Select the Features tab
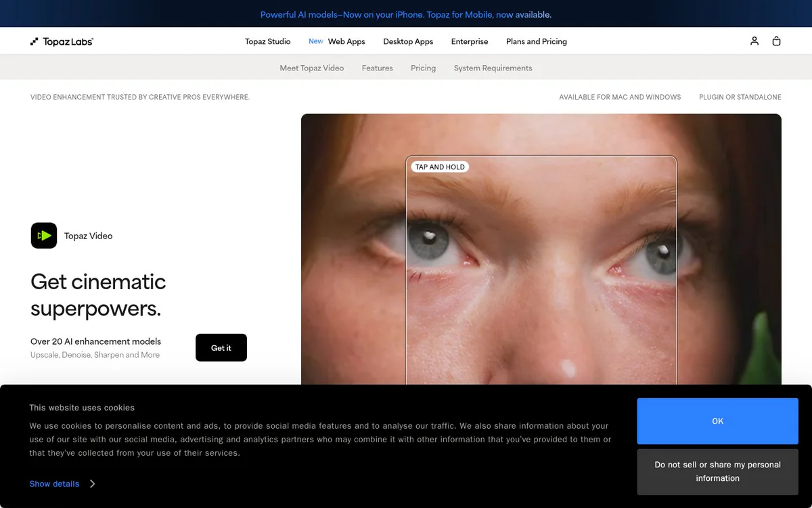 click(378, 68)
